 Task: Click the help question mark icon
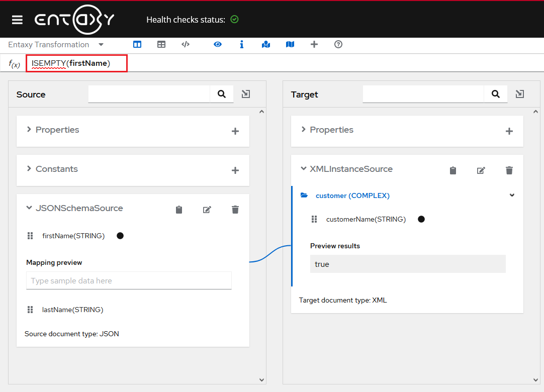pos(338,44)
